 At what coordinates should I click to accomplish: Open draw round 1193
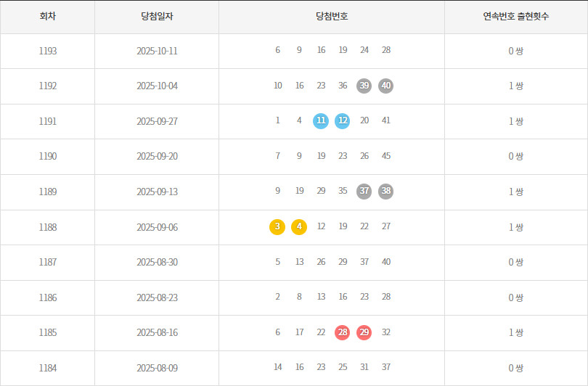(x=48, y=51)
